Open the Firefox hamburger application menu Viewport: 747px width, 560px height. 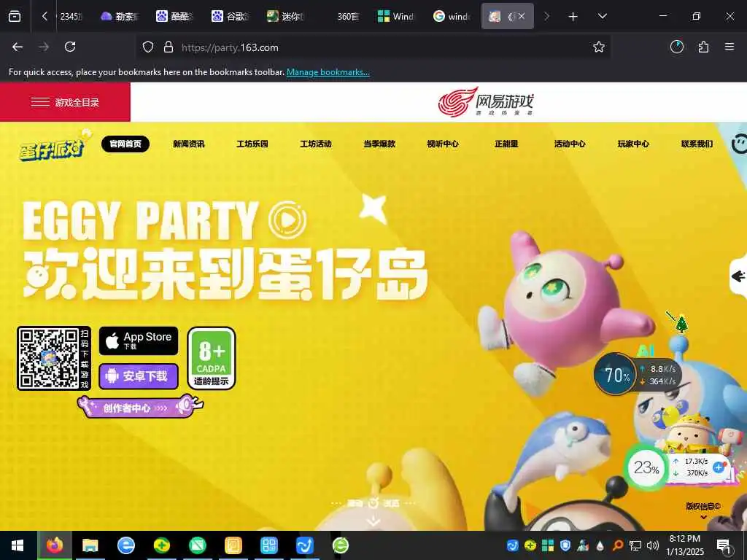pyautogui.click(x=729, y=47)
